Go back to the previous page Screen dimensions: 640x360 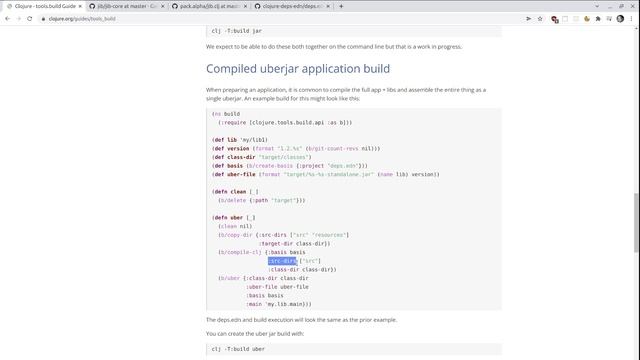(x=7, y=19)
